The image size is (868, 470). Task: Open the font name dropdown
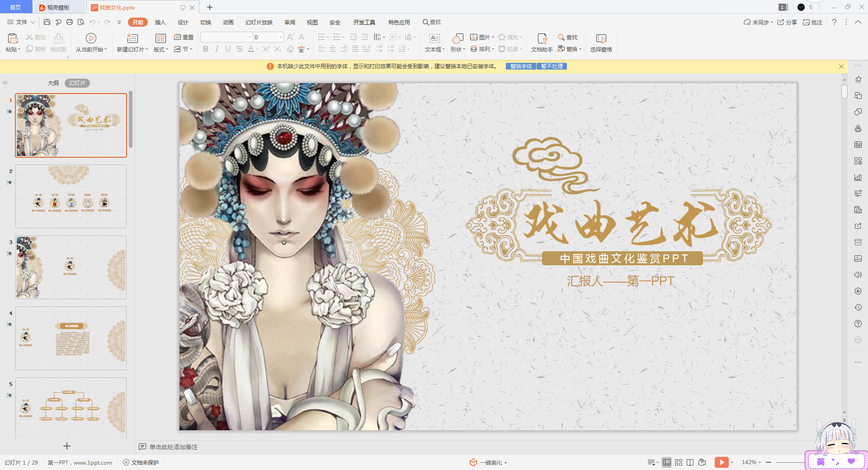pyautogui.click(x=250, y=37)
